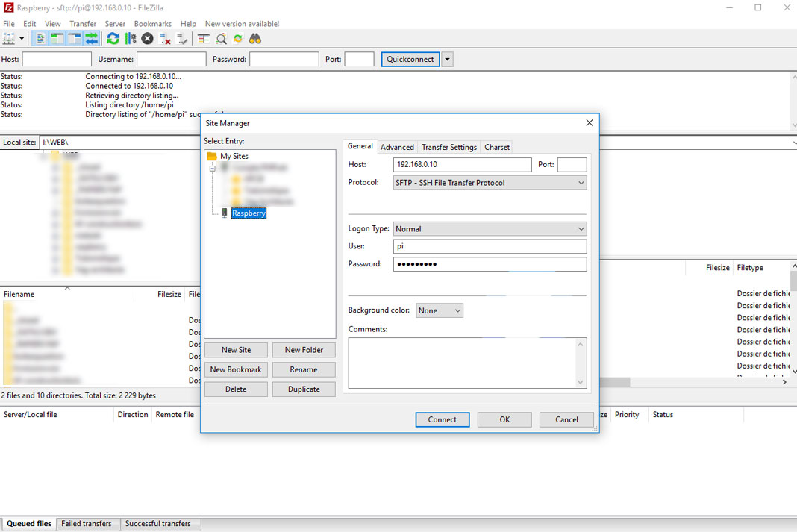Switch to the Advanced tab
The height and width of the screenshot is (532, 797).
[x=397, y=147]
